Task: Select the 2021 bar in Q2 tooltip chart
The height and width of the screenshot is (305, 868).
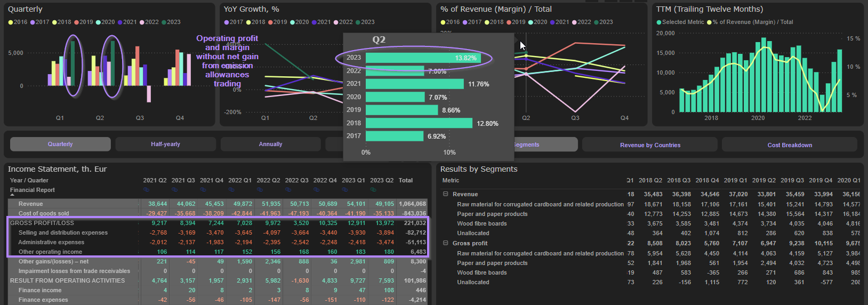Action: pos(414,84)
